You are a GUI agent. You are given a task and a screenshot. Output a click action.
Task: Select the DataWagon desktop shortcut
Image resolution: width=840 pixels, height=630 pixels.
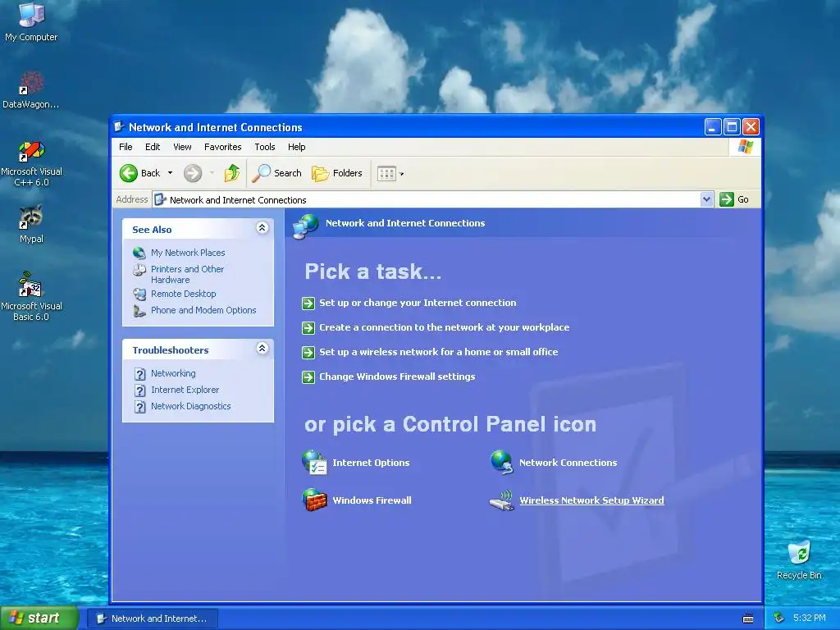tap(31, 90)
